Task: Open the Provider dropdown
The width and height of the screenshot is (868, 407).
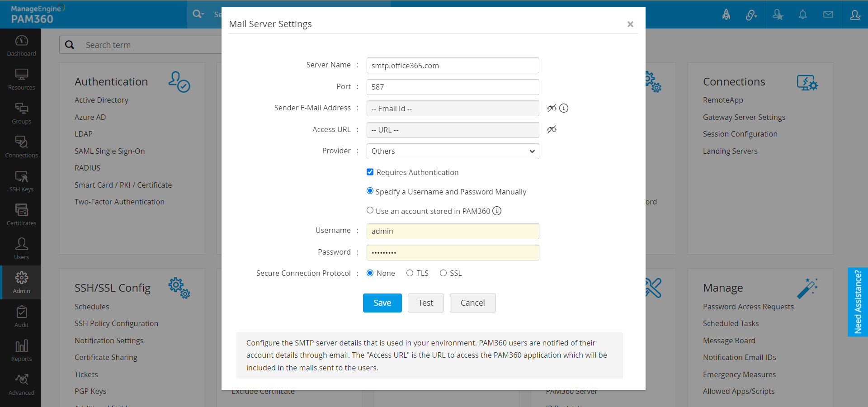Action: coord(453,151)
